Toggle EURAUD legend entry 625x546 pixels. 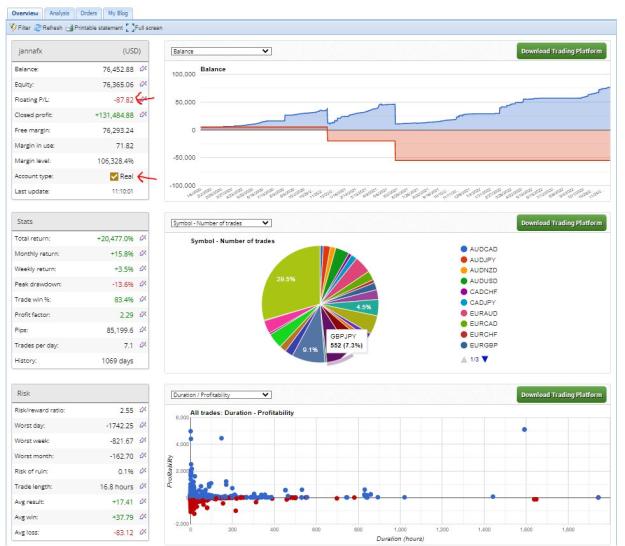tap(479, 313)
